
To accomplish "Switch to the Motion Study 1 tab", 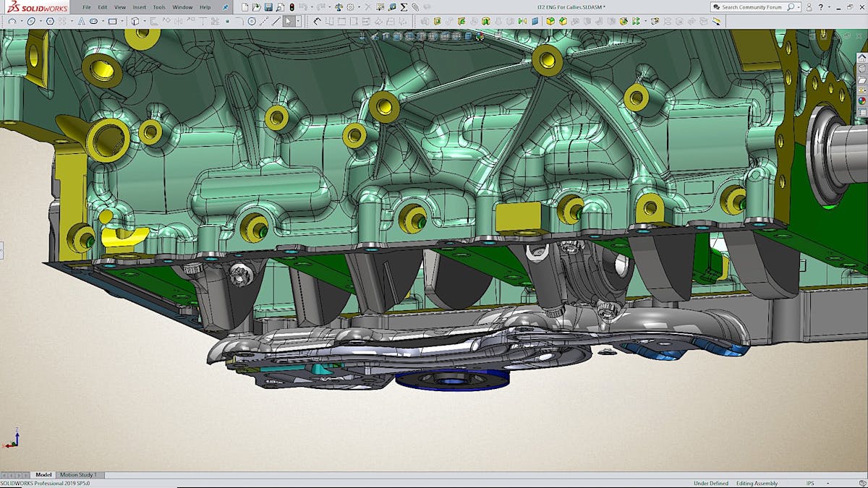I will (78, 475).
